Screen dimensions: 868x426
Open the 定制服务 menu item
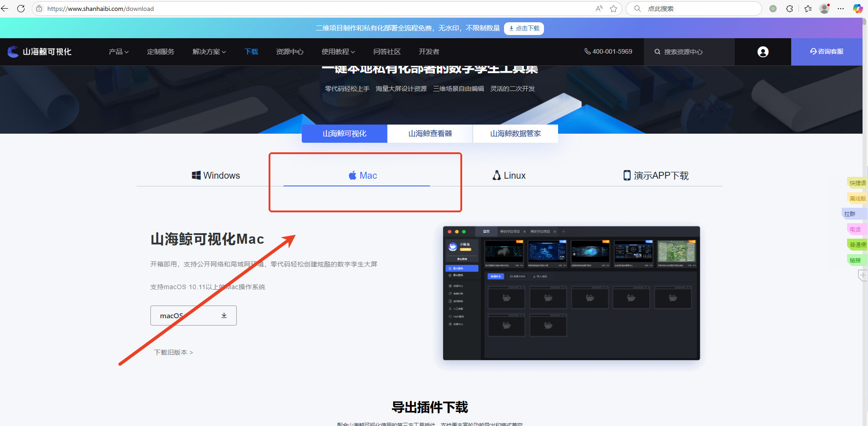point(160,52)
